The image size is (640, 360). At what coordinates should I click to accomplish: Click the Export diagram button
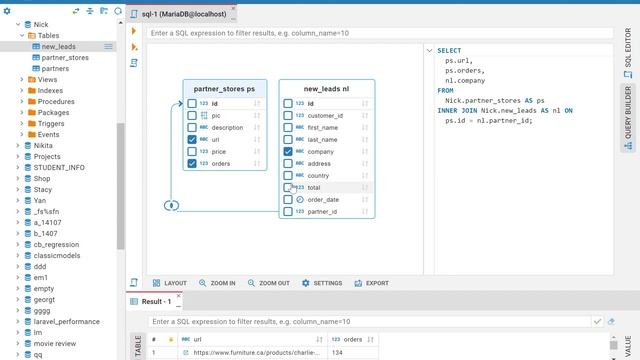[x=371, y=283]
